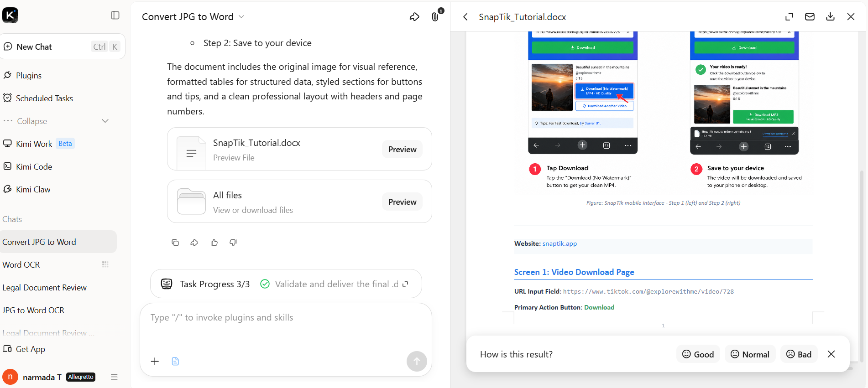Image resolution: width=868 pixels, height=388 pixels.
Task: Rate the result as Good
Action: coord(698,354)
